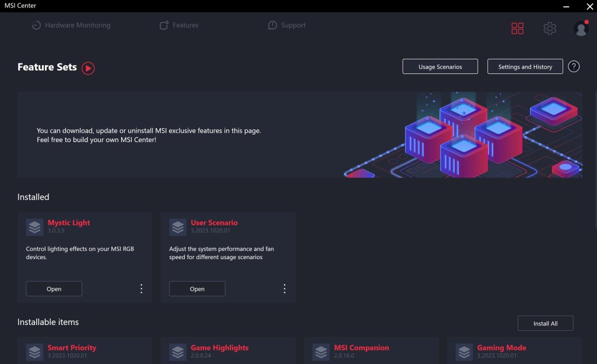Open the user account profile icon
597x364 pixels.
pyautogui.click(x=581, y=28)
